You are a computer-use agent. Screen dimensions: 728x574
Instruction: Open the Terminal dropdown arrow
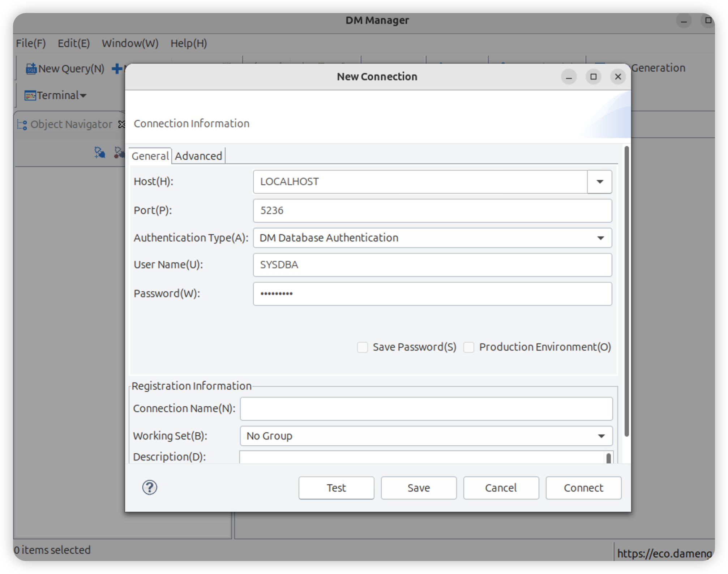[83, 96]
